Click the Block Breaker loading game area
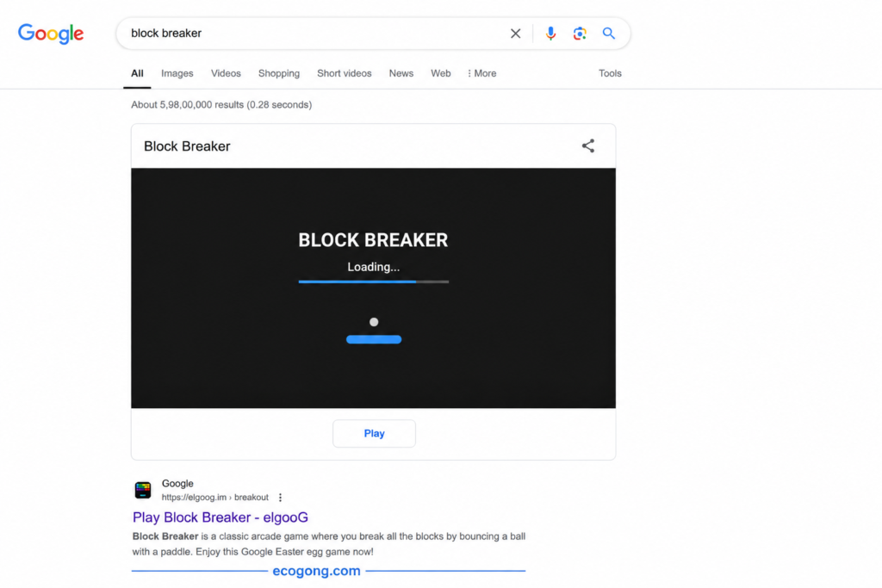The image size is (882, 588). 374,288
